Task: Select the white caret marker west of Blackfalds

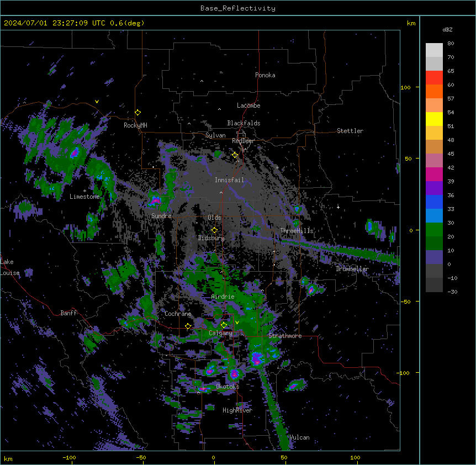Action: pos(189,124)
